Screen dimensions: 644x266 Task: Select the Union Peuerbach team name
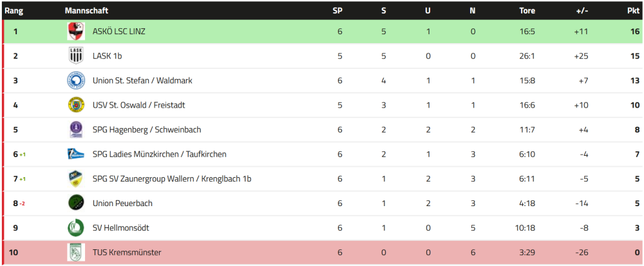(122, 203)
